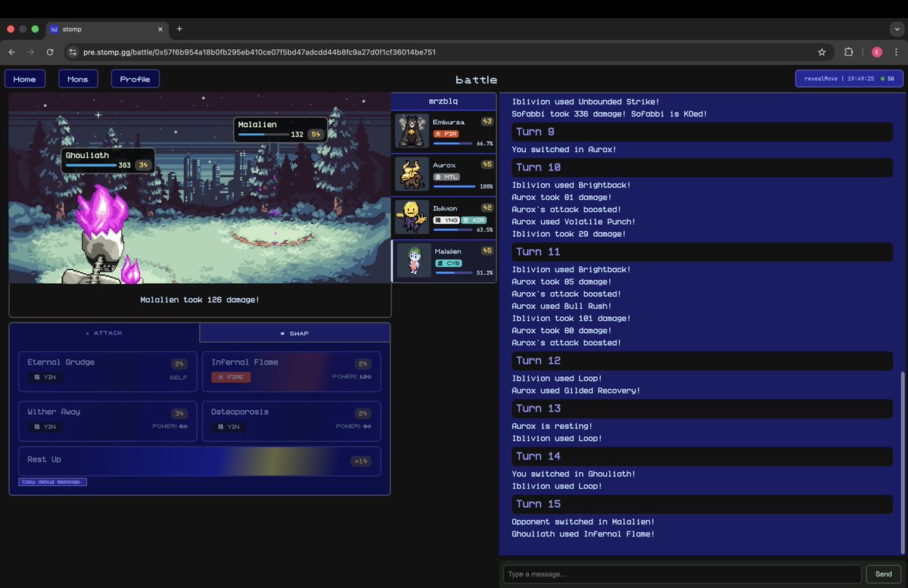This screenshot has height=588, width=908.
Task: Click the YIN type badge on Eternal Grudge
Action: pos(45,377)
